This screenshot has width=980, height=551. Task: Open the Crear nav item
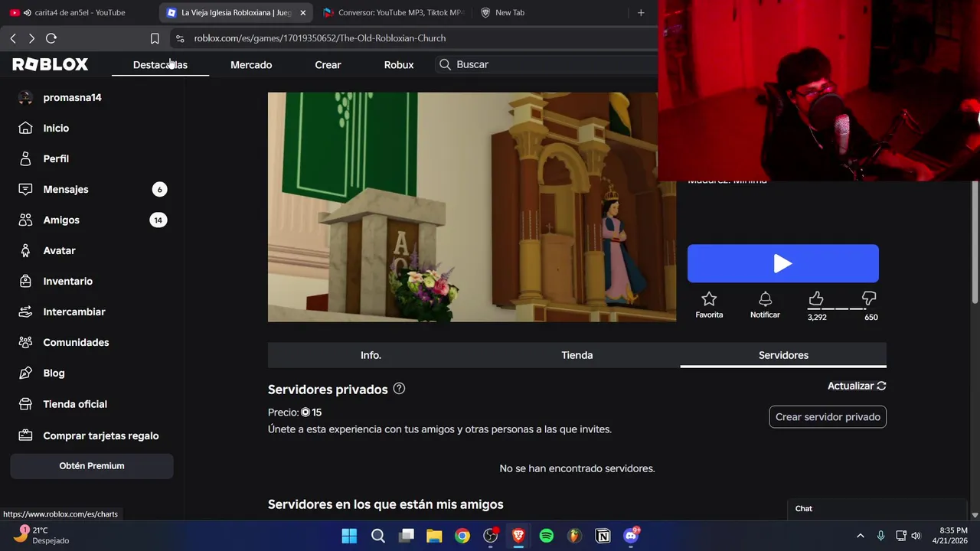(328, 64)
